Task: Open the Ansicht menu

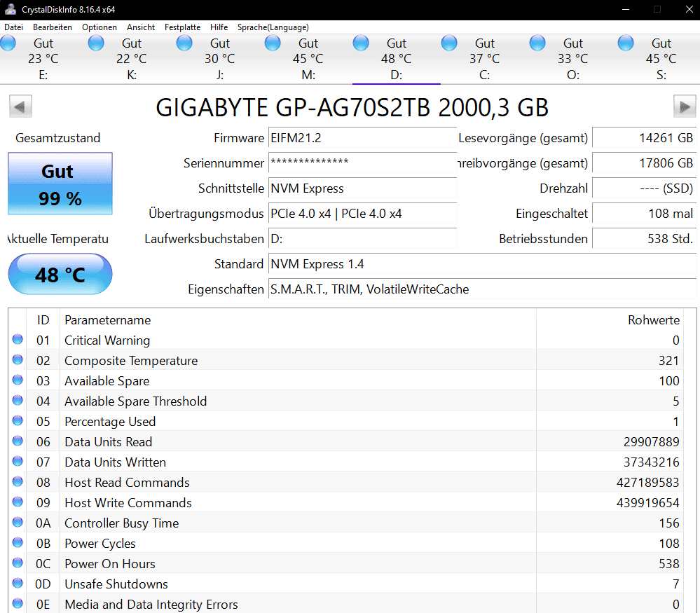Action: [x=141, y=27]
